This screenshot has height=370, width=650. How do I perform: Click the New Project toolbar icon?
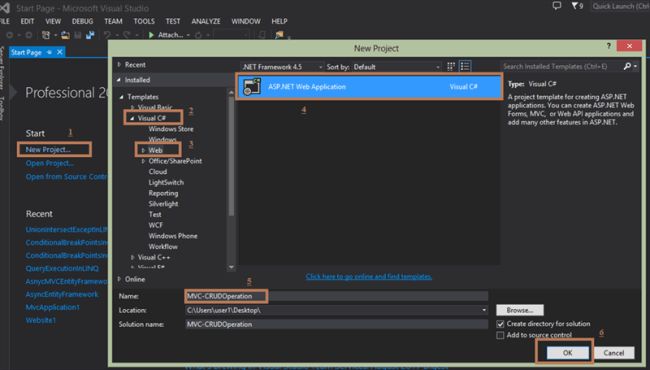click(x=46, y=35)
